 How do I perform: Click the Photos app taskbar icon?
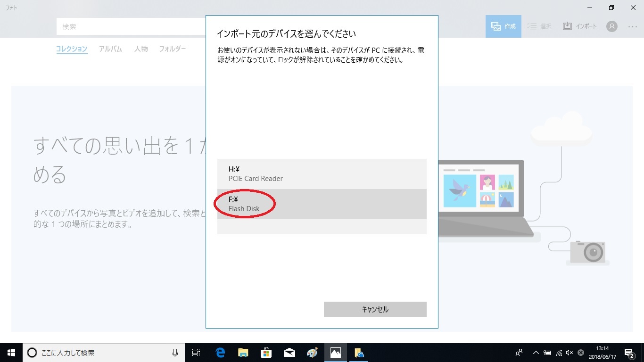[x=336, y=353]
